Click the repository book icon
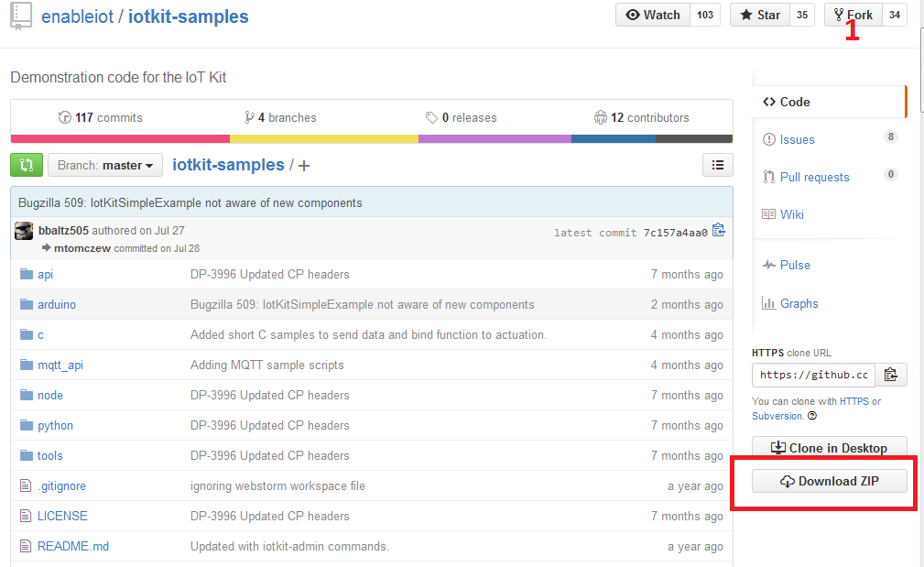This screenshot has width=924, height=567. [x=21, y=16]
